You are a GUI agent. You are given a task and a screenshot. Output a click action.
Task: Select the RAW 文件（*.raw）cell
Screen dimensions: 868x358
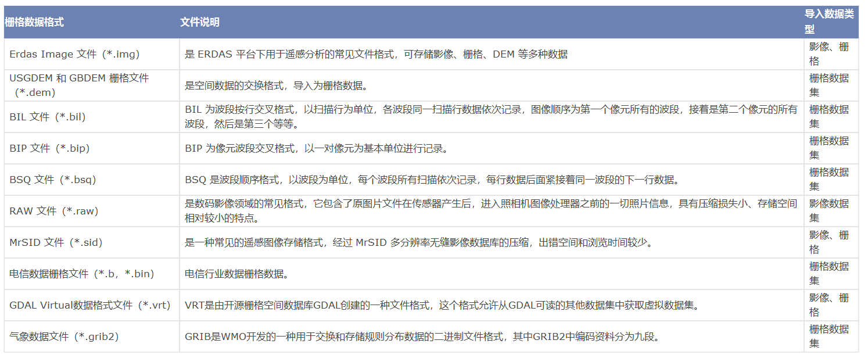[92, 211]
